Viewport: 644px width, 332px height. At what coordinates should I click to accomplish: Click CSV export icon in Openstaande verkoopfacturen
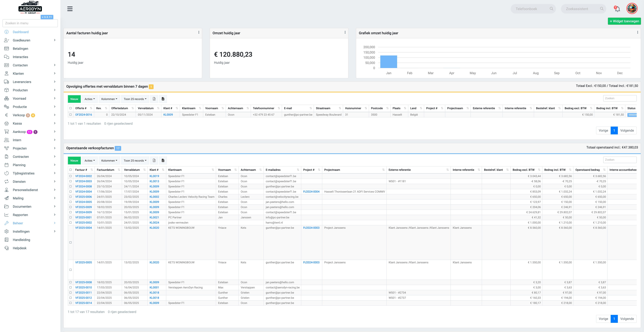pyautogui.click(x=154, y=160)
